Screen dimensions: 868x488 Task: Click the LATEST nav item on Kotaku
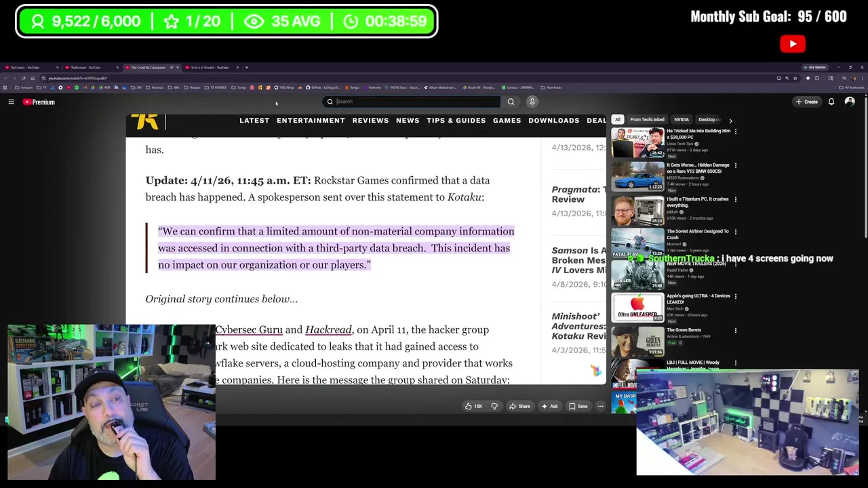coord(254,121)
